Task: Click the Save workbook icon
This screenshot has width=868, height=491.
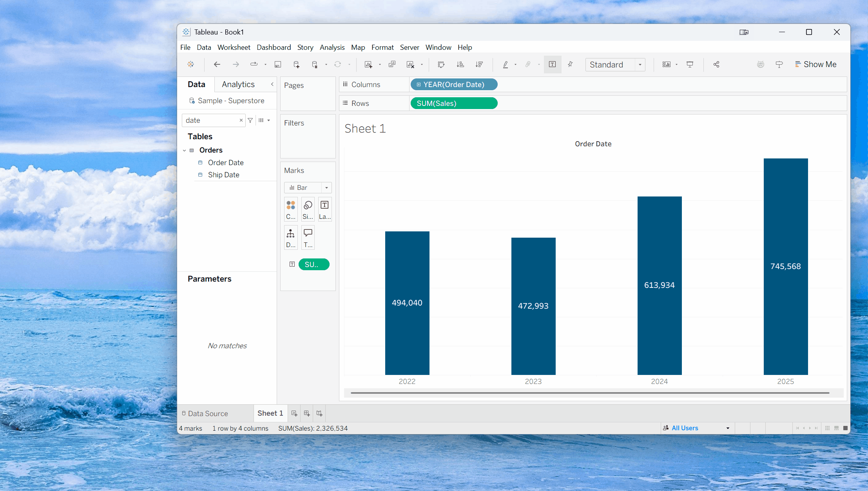Action: click(278, 64)
